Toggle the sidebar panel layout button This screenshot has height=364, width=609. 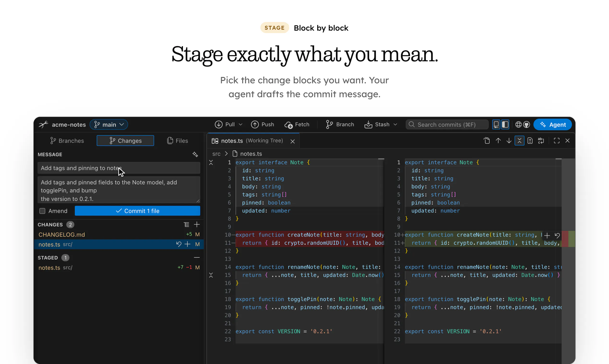(505, 125)
